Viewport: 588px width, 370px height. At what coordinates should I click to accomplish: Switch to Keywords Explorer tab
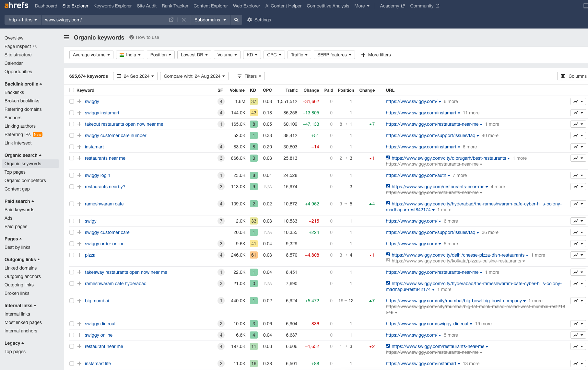[x=112, y=6]
